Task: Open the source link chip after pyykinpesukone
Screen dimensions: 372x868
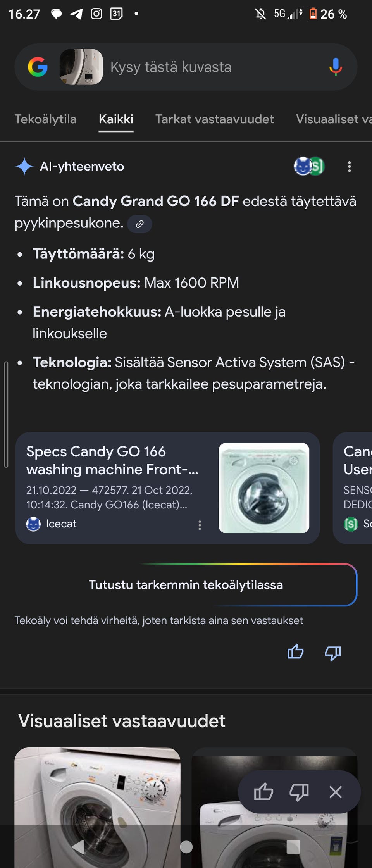Action: [x=139, y=224]
